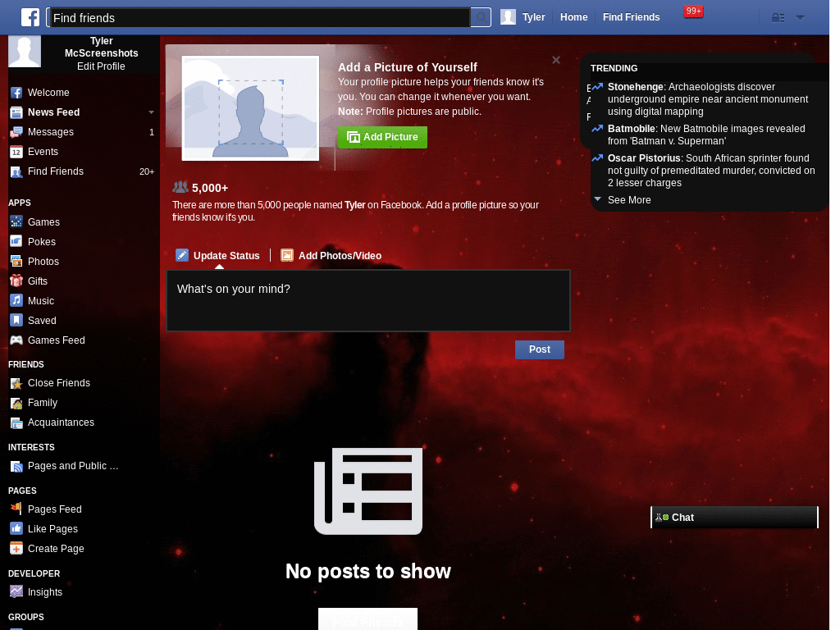Click the Gifts app icon
Image resolution: width=840 pixels, height=630 pixels.
[x=16, y=281]
